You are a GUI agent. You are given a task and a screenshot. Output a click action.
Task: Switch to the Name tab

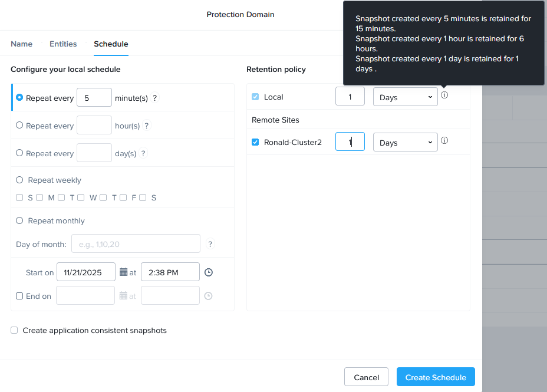point(22,44)
